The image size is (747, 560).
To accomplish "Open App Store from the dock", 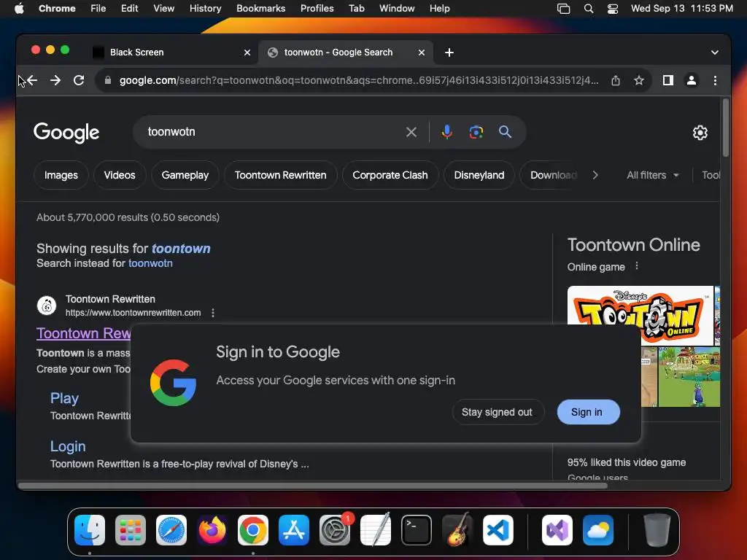I will coord(293,530).
